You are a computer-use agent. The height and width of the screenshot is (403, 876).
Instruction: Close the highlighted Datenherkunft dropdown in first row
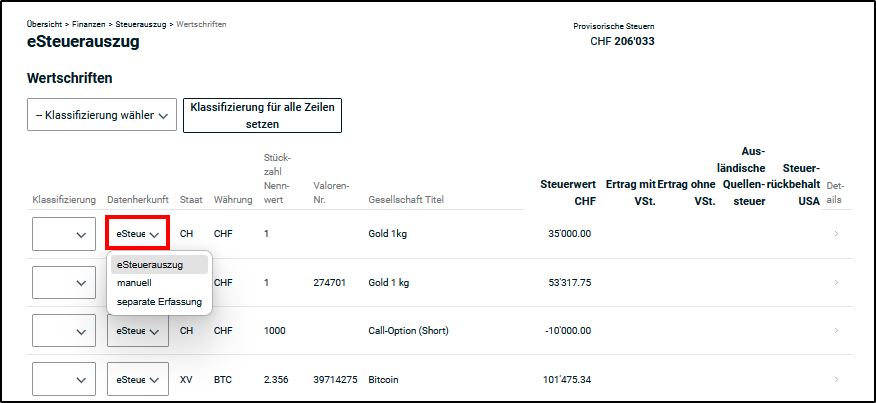[137, 234]
